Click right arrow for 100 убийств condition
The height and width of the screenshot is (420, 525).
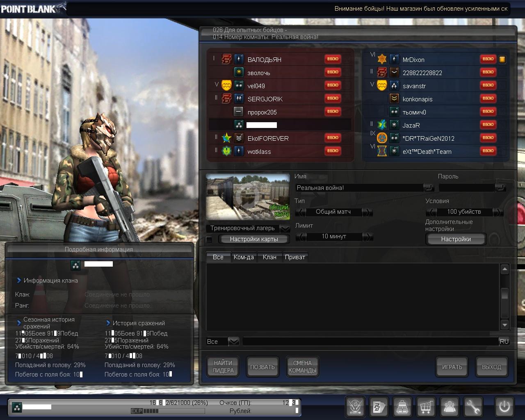(x=498, y=212)
